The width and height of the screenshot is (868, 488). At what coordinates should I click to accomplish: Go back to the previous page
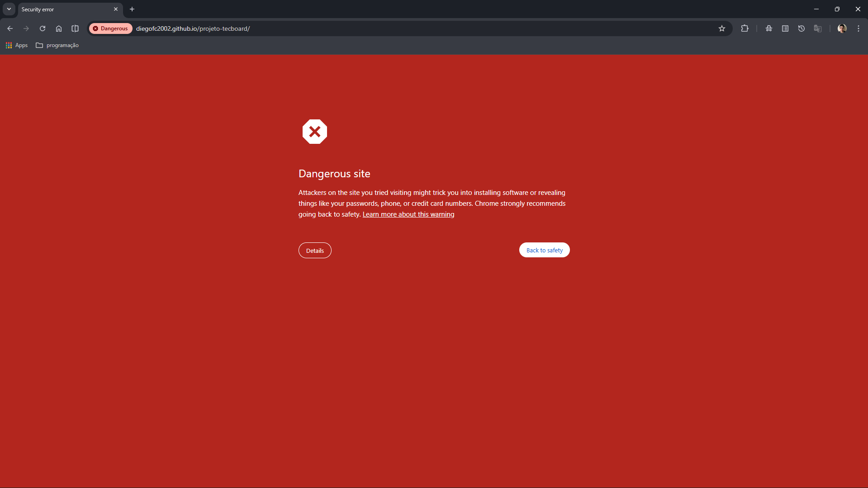[10, 28]
